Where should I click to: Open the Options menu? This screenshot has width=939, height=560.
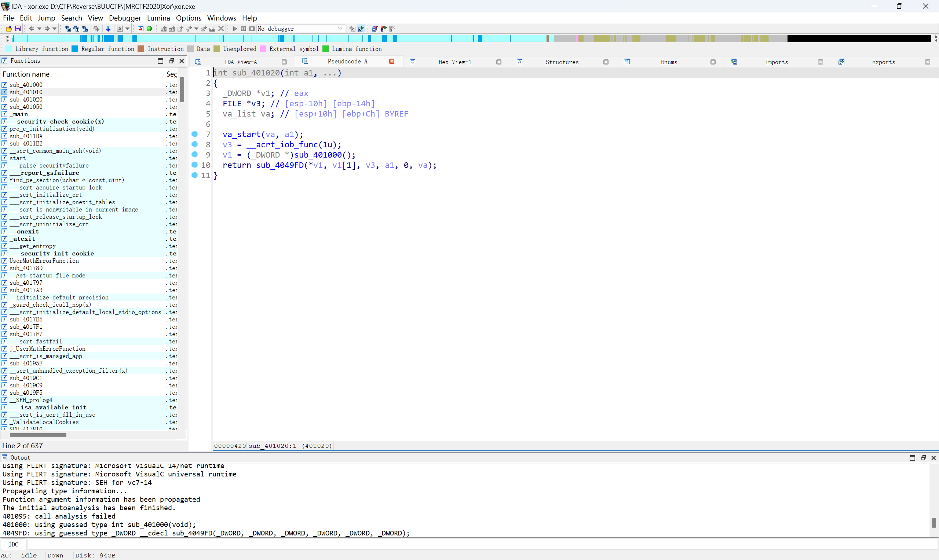click(189, 18)
